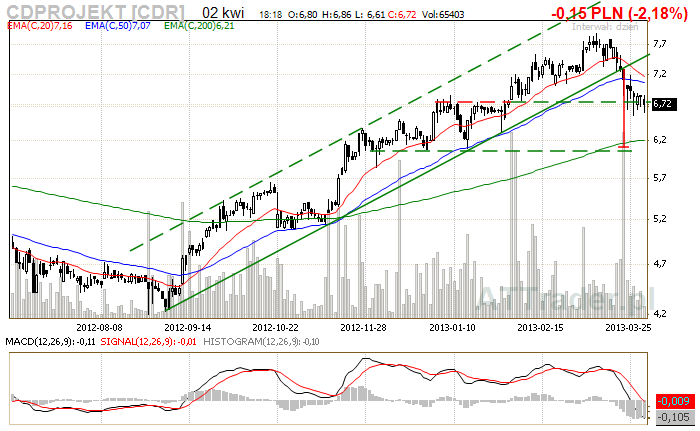Image resolution: width=700 pixels, height=431 pixels.
Task: Click the 2012-08-08 date axis label
Action: (100, 328)
